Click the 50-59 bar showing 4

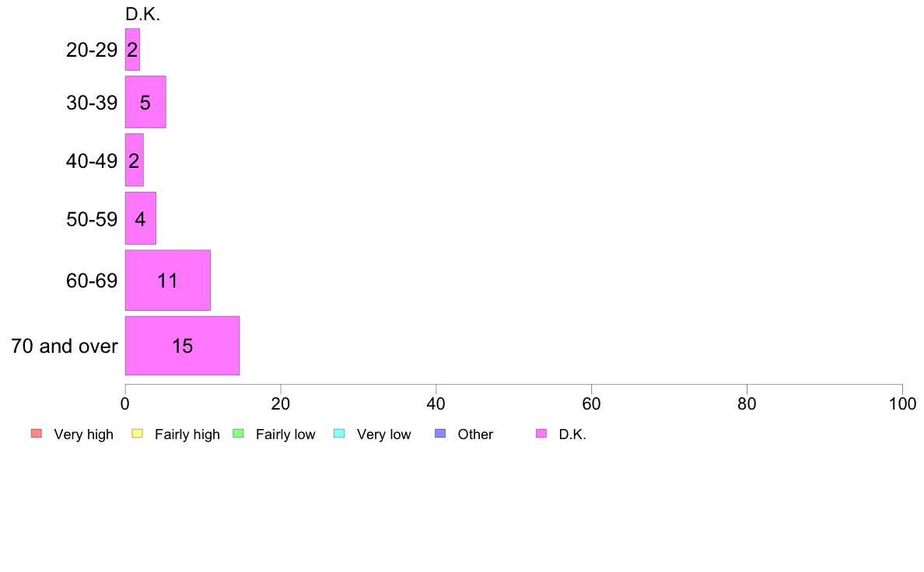(x=140, y=218)
